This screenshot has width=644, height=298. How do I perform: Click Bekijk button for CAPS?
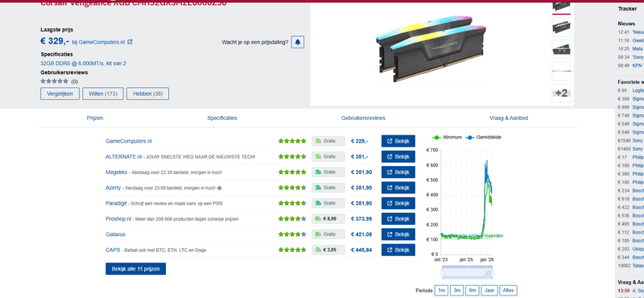(398, 250)
